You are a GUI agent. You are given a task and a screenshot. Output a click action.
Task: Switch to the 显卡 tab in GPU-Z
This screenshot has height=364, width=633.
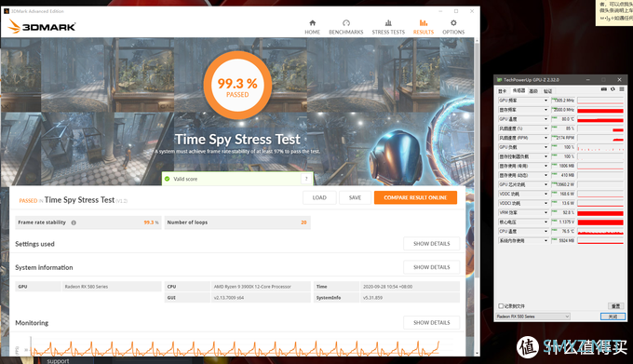click(x=502, y=91)
